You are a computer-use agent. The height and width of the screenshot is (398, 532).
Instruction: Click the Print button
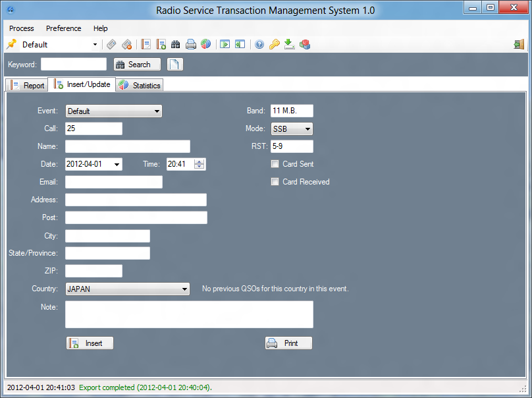coord(288,343)
